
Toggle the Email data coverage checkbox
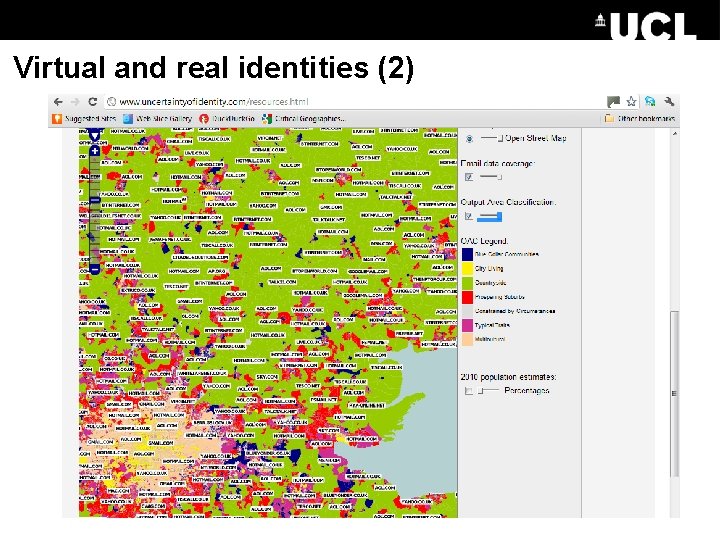click(x=469, y=177)
